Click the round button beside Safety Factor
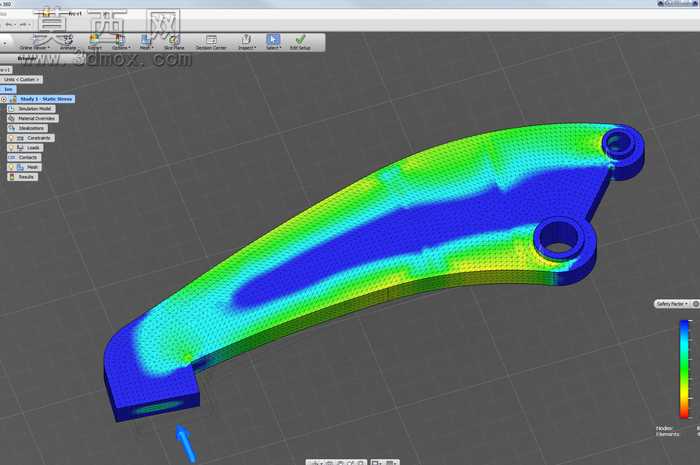Image resolution: width=700 pixels, height=465 pixels. (696, 304)
